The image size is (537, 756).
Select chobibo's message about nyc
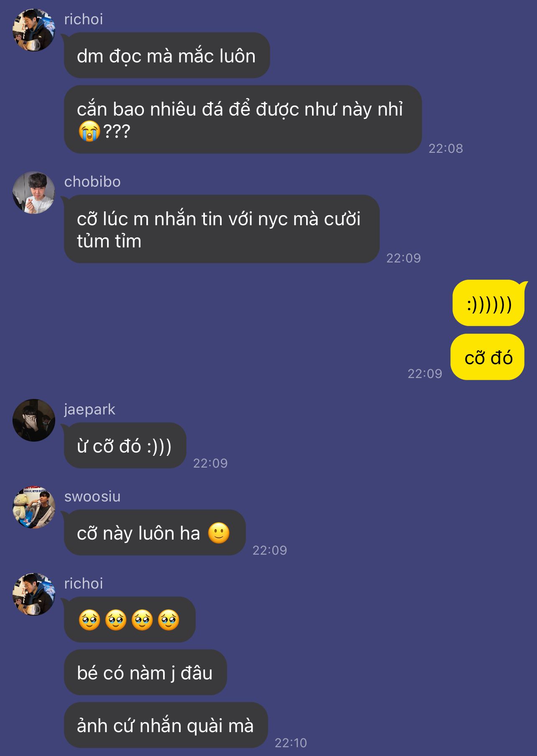[x=222, y=229]
